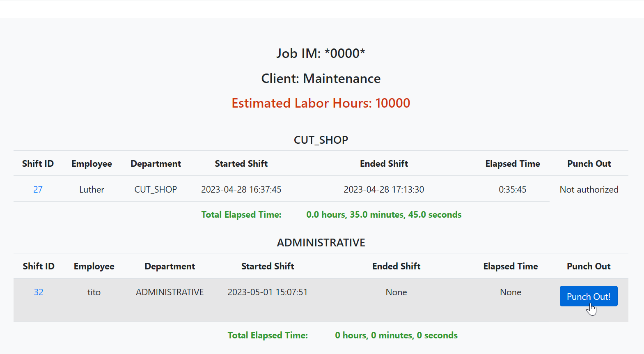Click the Client: Maintenance heading
Viewport: 644px width, 354px height.
(321, 78)
